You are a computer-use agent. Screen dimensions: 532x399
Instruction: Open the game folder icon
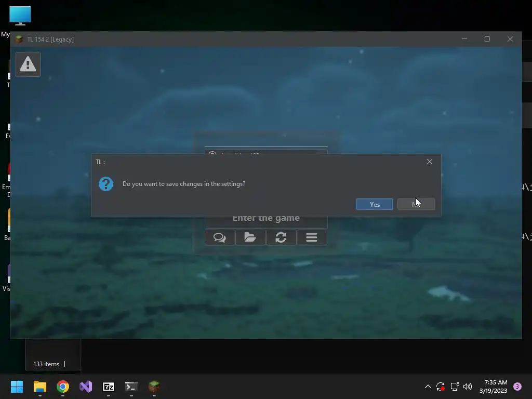click(x=250, y=237)
